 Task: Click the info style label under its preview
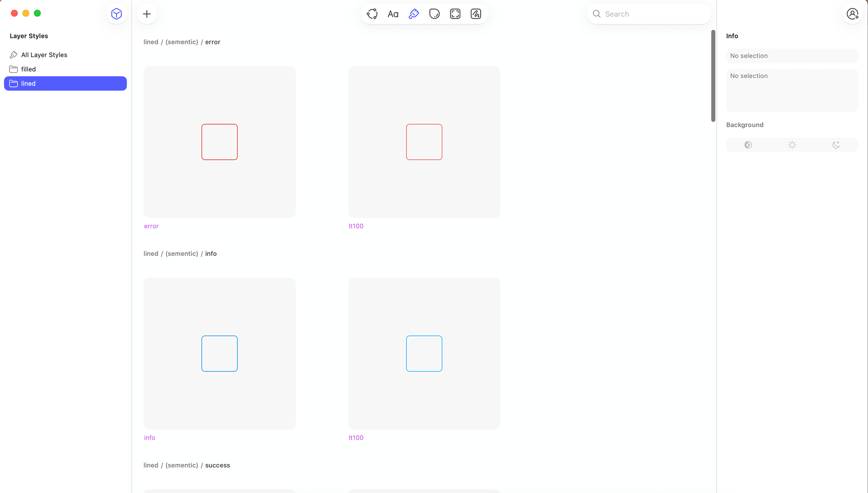pyautogui.click(x=149, y=438)
